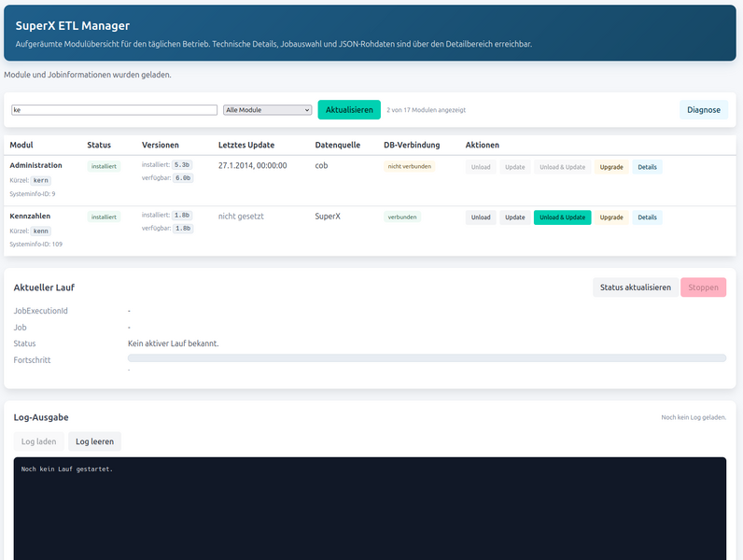Click the kern Kürzel tag
Viewport: 743px width, 560px height.
coord(41,180)
